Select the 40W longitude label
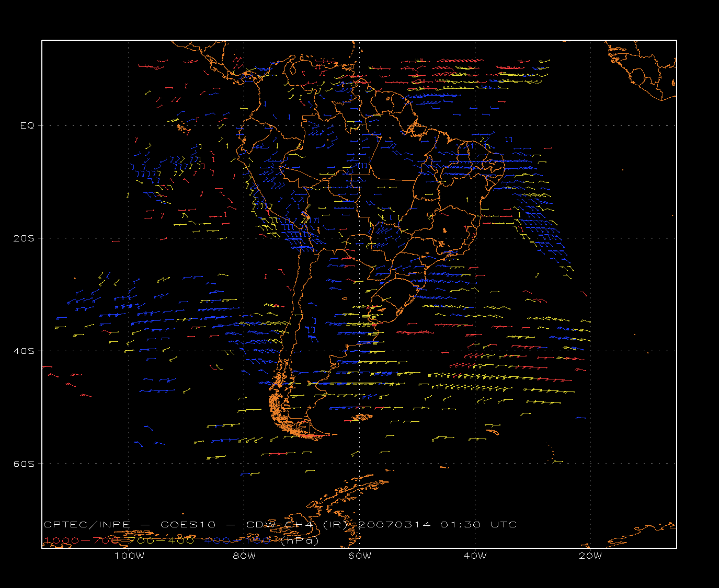 (475, 556)
